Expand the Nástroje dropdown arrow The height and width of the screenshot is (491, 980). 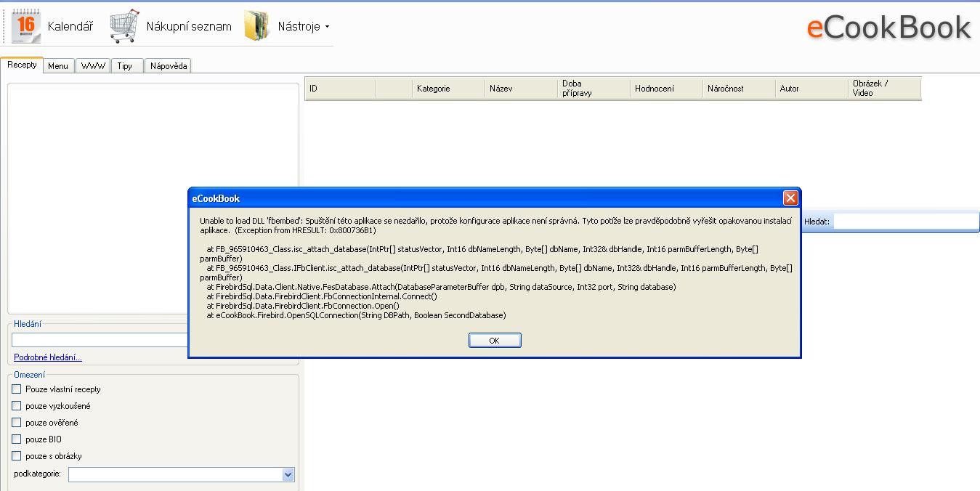(x=327, y=27)
